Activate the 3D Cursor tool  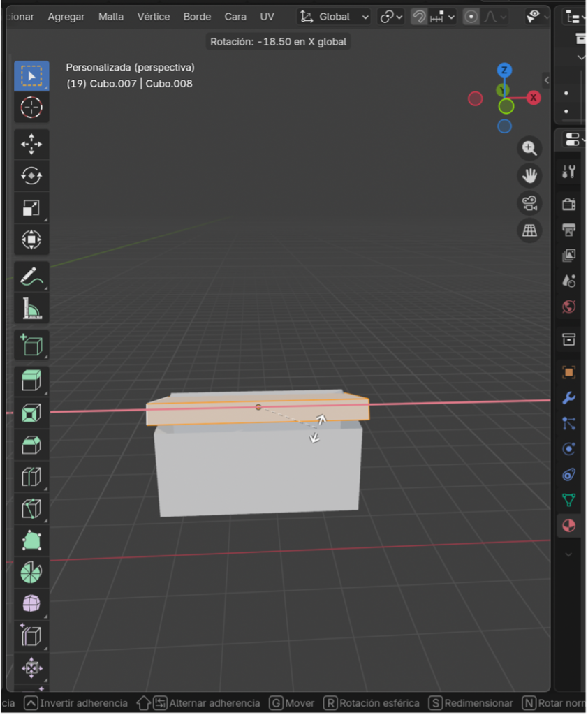31,108
